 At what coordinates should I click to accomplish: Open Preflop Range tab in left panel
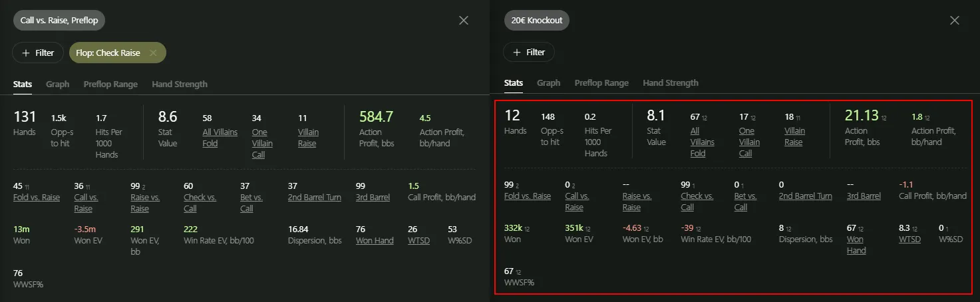110,84
